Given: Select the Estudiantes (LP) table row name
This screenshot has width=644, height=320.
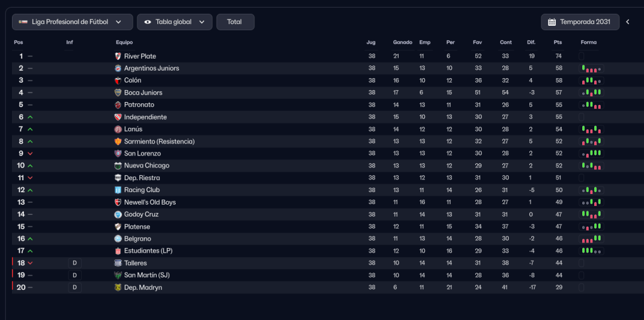Looking at the screenshot, I should tap(149, 251).
